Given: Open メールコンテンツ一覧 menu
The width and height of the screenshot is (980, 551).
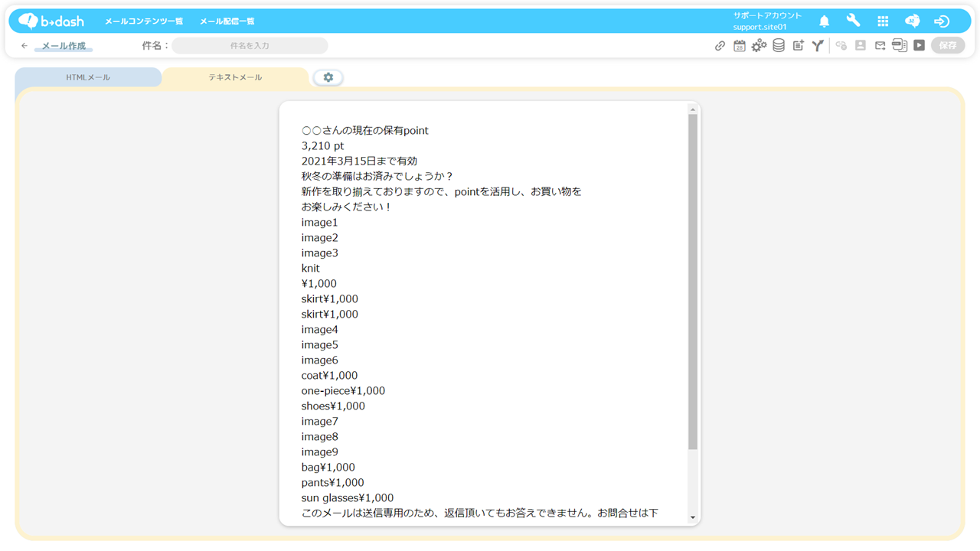Looking at the screenshot, I should [x=144, y=21].
